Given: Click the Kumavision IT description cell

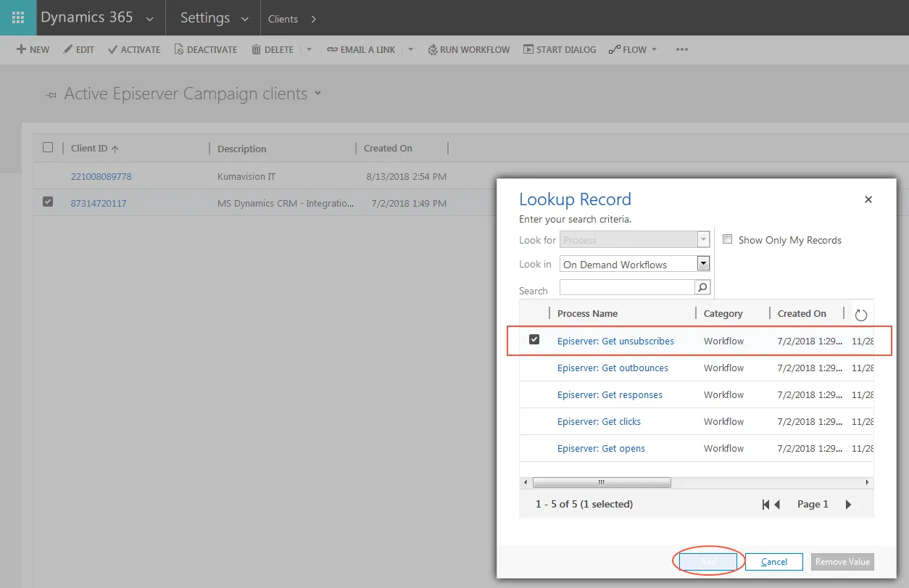Looking at the screenshot, I should [x=246, y=176].
